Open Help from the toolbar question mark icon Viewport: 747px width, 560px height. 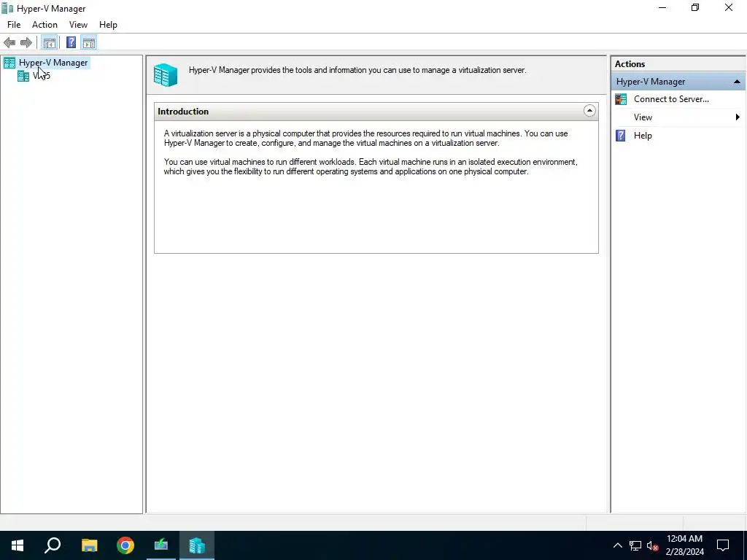click(71, 43)
